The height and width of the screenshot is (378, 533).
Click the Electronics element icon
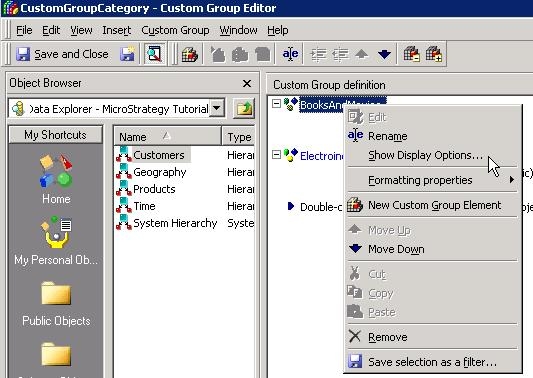[290, 155]
